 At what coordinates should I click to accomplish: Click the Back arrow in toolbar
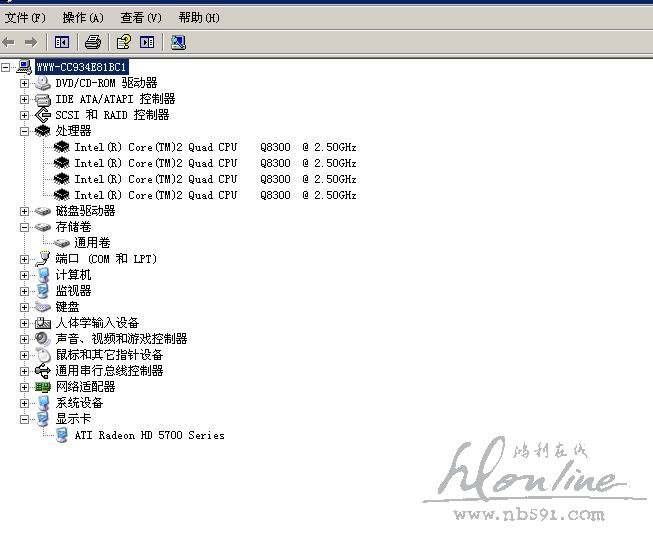pyautogui.click(x=9, y=42)
